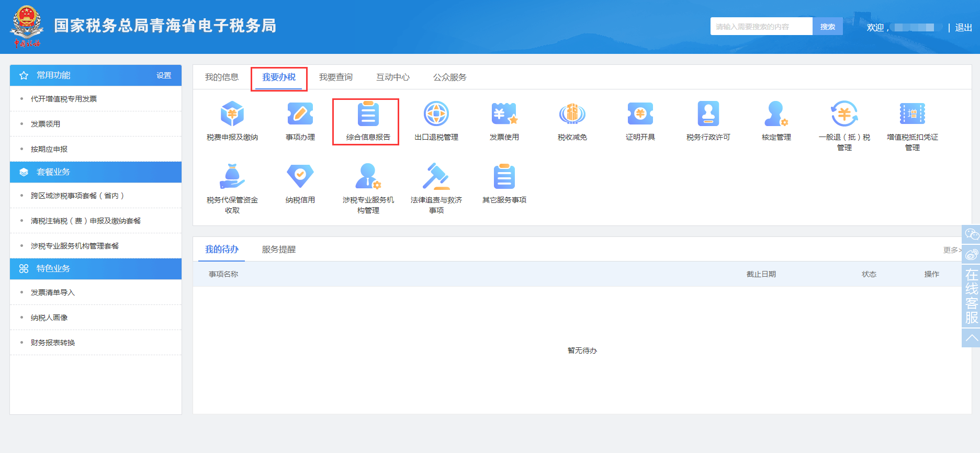Open 一般退（抵）税管理 icon
The image size is (980, 453).
tap(844, 114)
